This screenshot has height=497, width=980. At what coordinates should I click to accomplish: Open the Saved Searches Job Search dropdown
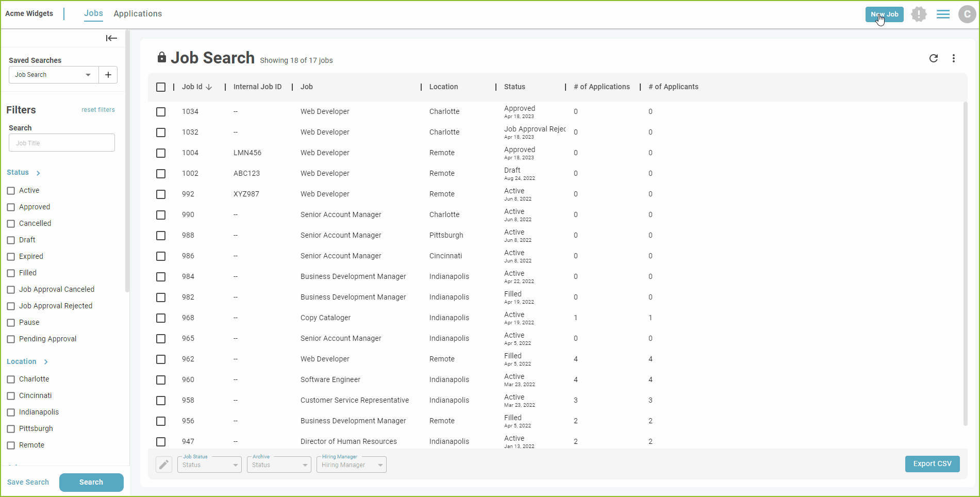(53, 75)
